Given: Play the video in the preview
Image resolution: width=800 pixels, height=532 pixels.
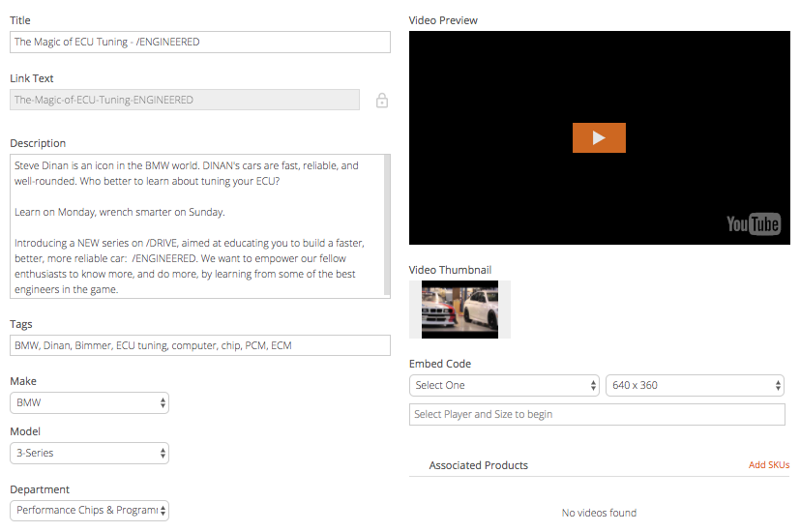Looking at the screenshot, I should coord(599,137).
